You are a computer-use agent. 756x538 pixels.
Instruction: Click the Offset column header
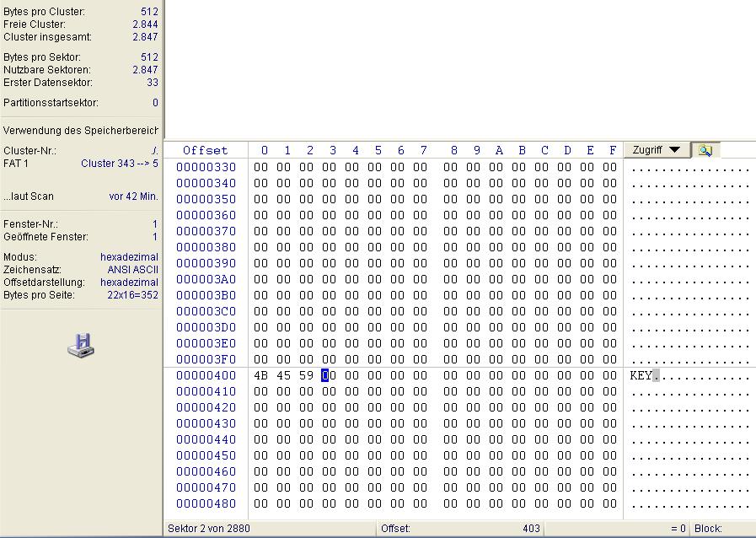coord(206,150)
